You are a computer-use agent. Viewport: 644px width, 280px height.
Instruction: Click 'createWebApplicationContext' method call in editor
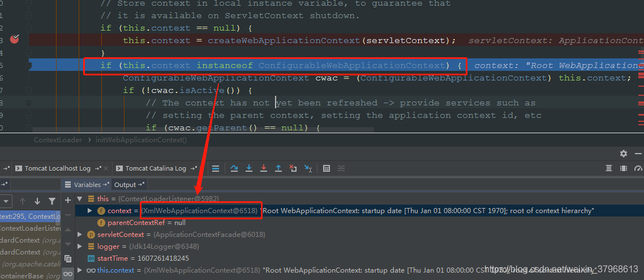pos(284,41)
